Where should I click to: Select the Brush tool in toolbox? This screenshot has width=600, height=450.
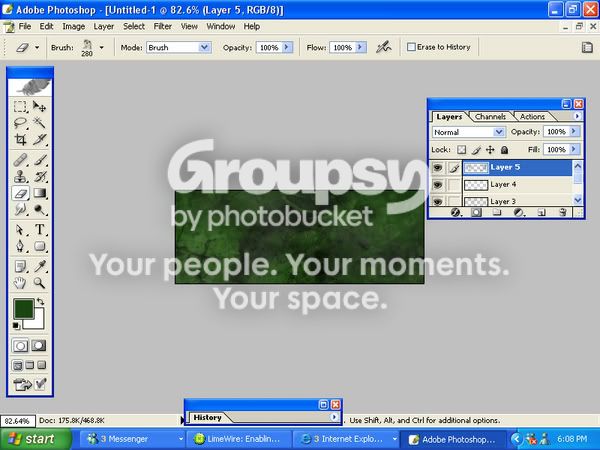point(39,160)
